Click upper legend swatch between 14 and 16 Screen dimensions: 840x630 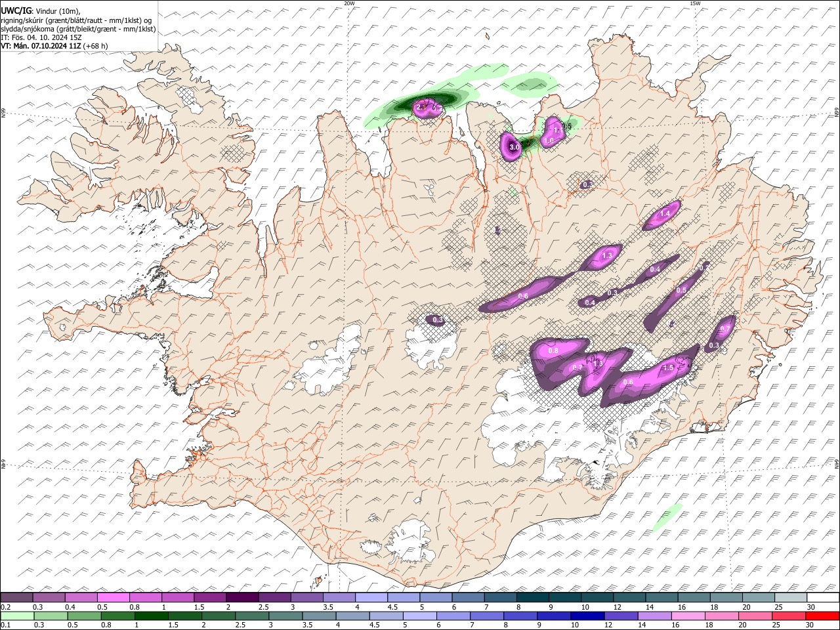(x=662, y=597)
